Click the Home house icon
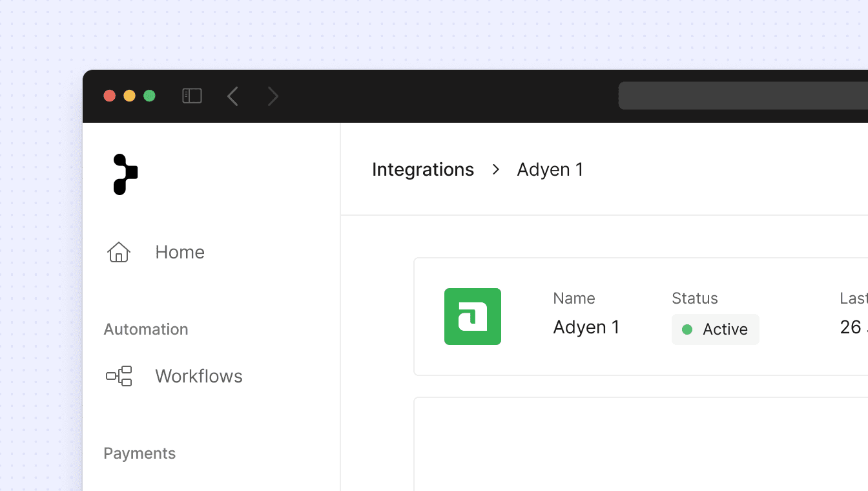The height and width of the screenshot is (491, 868). pyautogui.click(x=119, y=252)
